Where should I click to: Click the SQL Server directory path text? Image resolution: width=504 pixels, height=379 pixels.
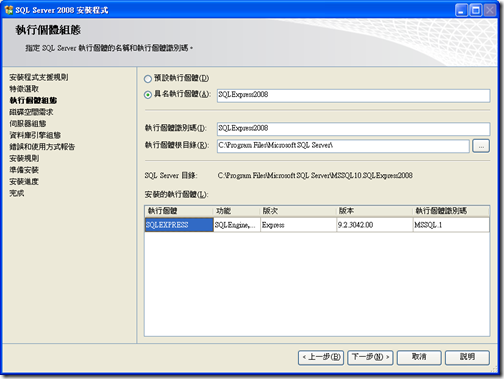click(315, 176)
